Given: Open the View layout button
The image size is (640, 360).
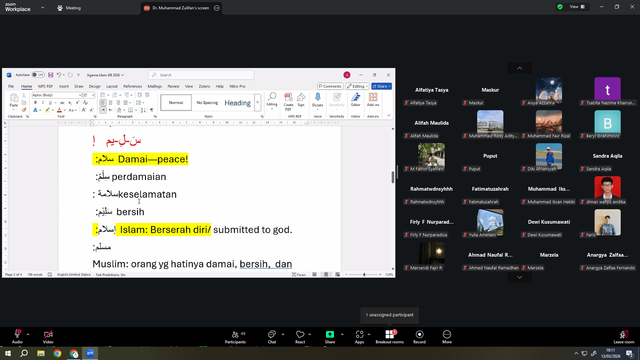Looking at the screenshot, I should 577,7.
